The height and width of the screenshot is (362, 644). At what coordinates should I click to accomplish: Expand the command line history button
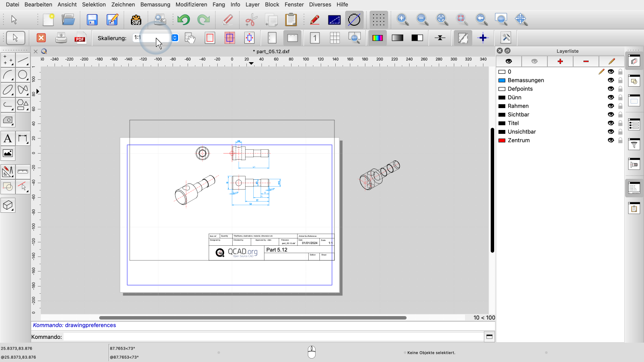click(489, 337)
